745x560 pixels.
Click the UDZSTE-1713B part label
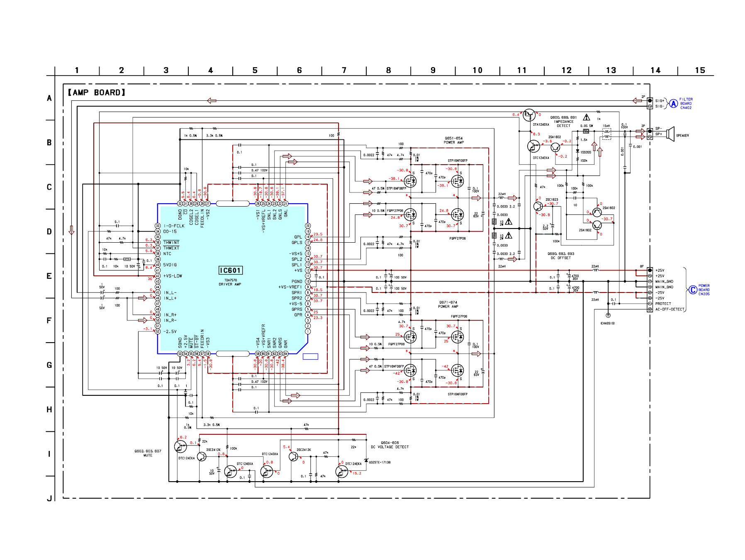click(380, 462)
